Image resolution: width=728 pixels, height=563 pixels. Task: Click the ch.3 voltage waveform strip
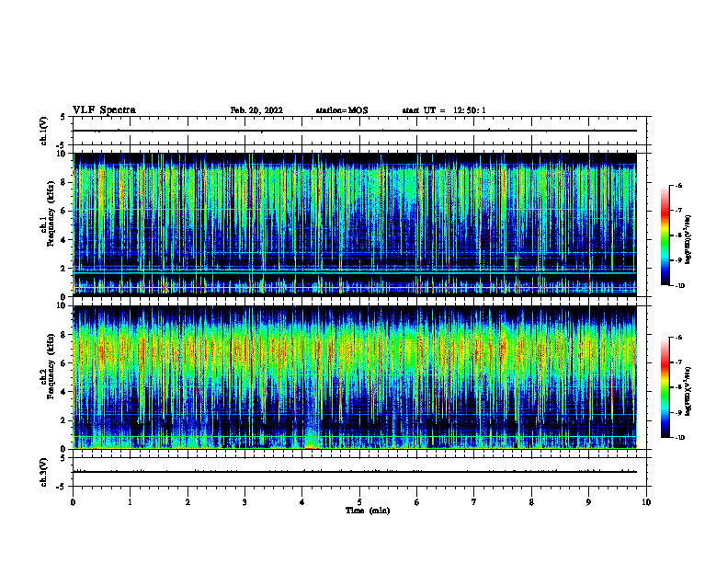359,472
